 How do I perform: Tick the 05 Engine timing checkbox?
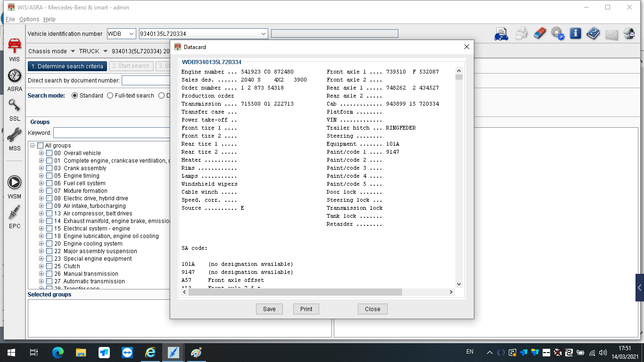tap(50, 176)
